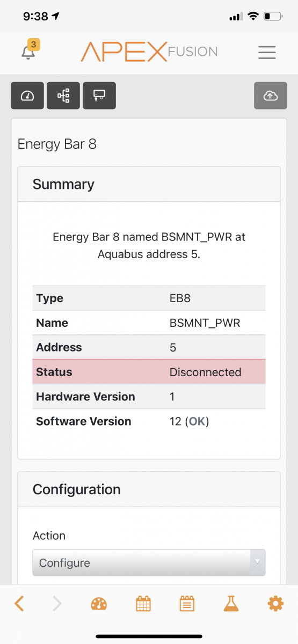Open the palette dashboard icon
The height and width of the screenshot is (644, 298).
[99, 604]
